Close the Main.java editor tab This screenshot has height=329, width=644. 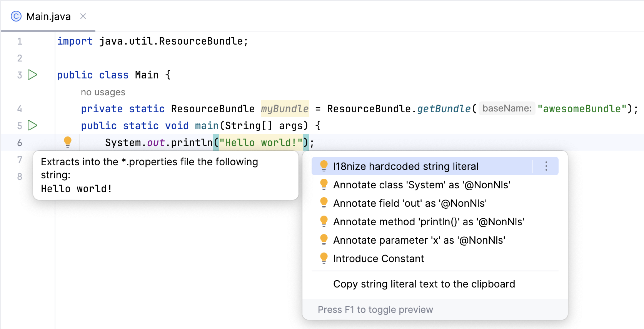click(x=83, y=16)
